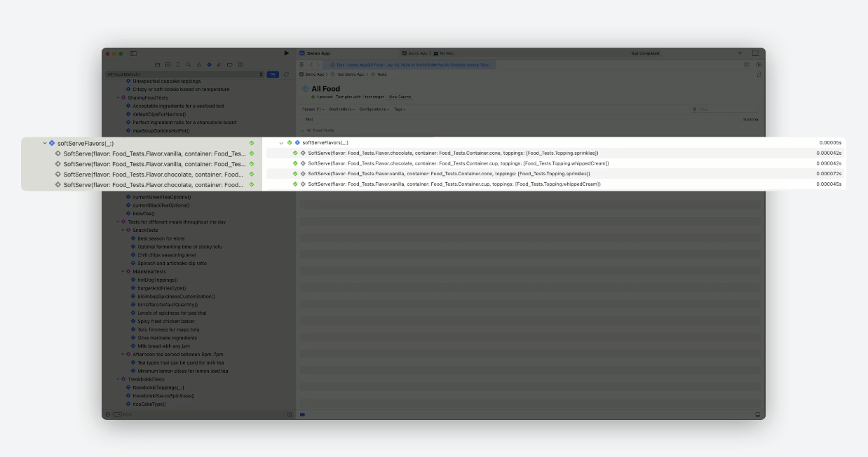Select the Test navigator diamond icon

[209, 64]
